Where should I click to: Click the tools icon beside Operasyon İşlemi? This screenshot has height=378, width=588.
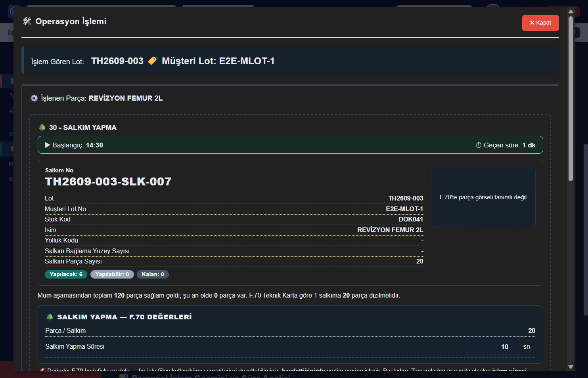tap(27, 21)
